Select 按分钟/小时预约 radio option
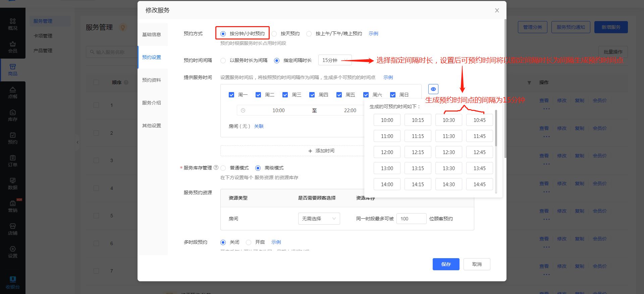Screen dimensions: 644x294 (x=223, y=33)
